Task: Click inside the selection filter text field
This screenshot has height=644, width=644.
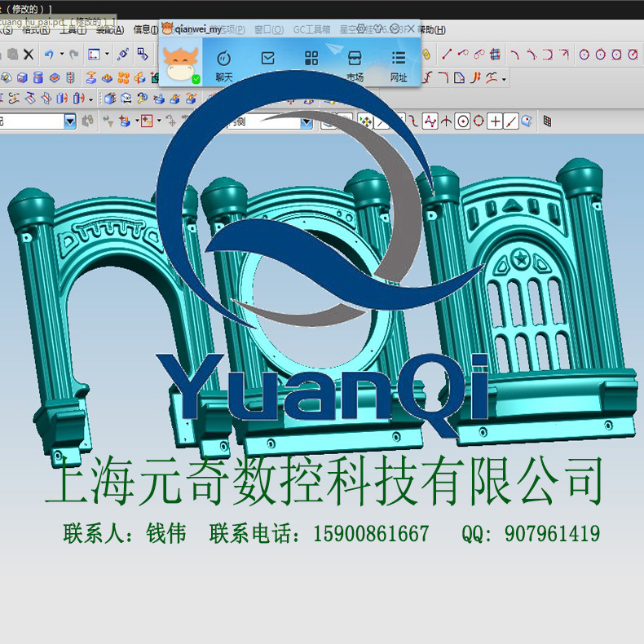Action: 32,121
